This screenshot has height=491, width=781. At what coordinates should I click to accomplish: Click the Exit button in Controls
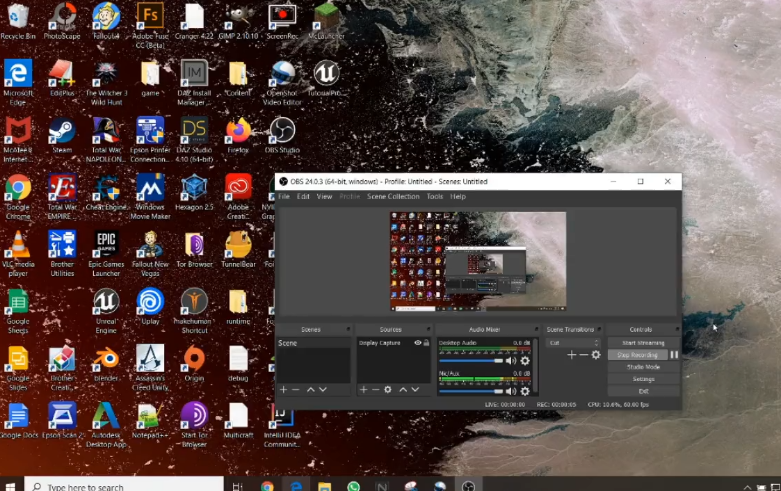pos(643,391)
